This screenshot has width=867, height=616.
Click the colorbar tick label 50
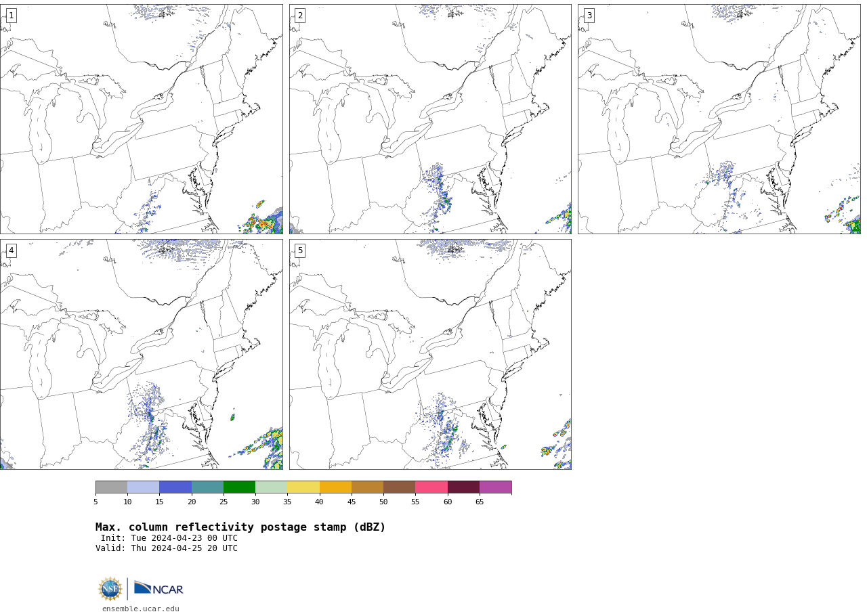pos(383,502)
